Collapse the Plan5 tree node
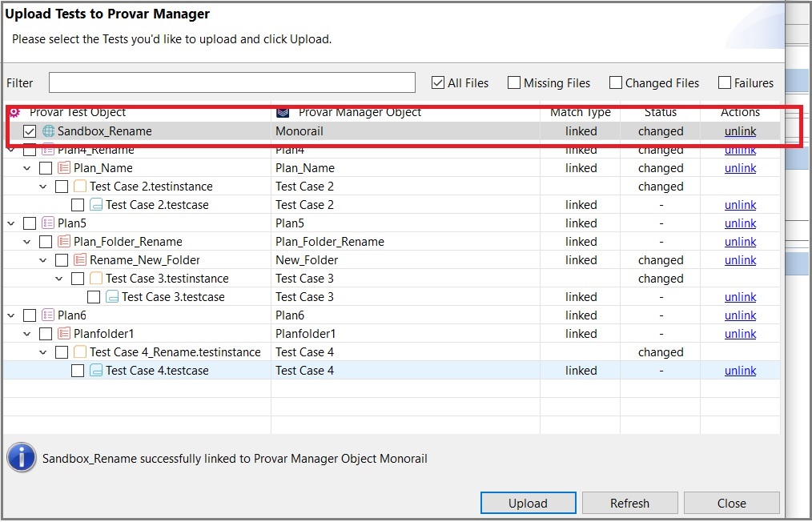 [x=11, y=223]
